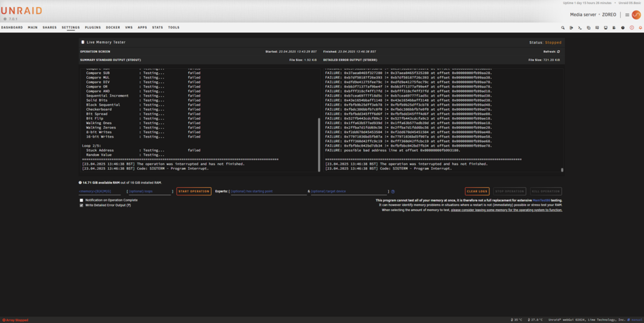Click the leave memory for operating system link
The height and width of the screenshot is (323, 644).
point(506,210)
